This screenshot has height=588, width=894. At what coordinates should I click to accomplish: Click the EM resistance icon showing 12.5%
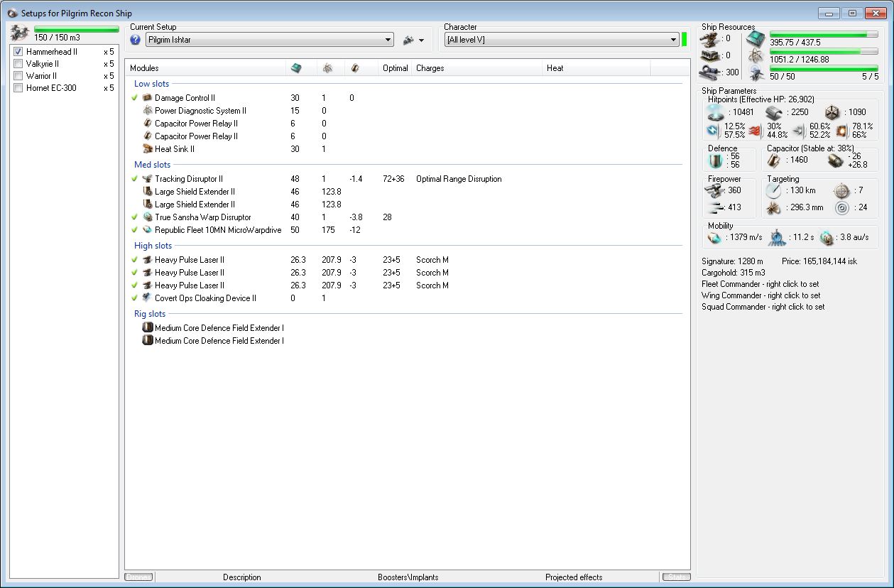[713, 130]
